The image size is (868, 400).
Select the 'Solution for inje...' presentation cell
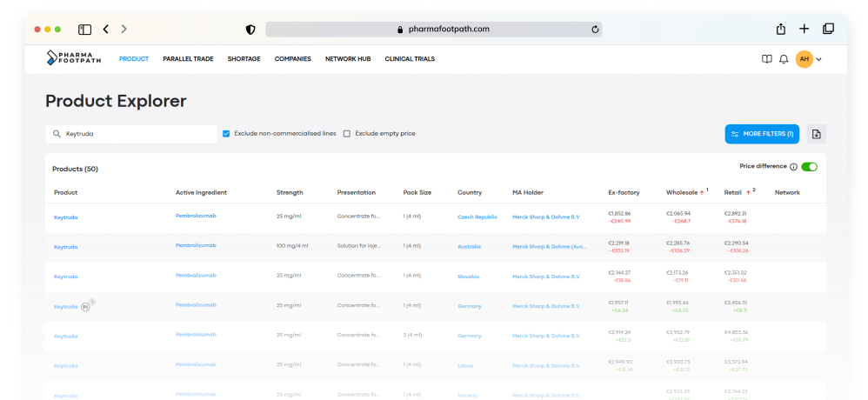pos(359,247)
